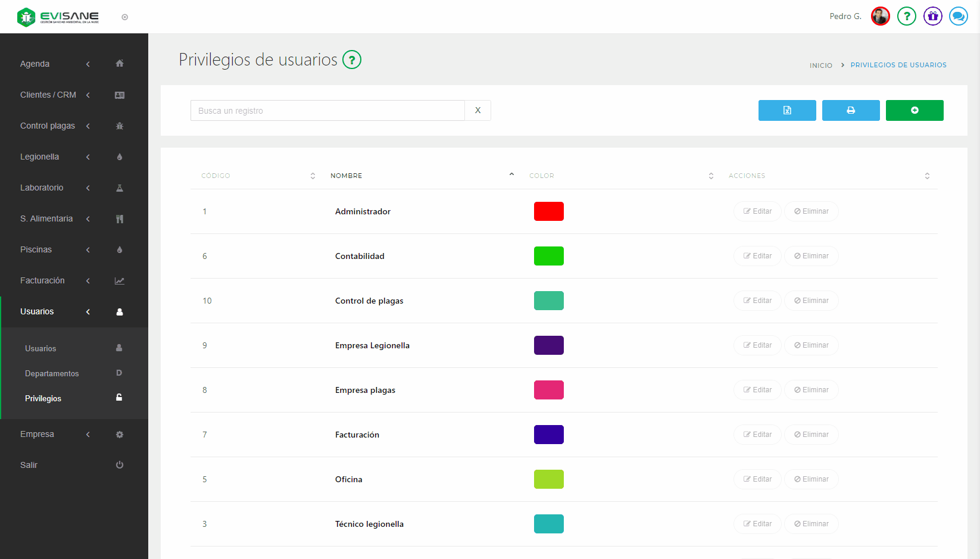Viewport: 980px width, 559px height.
Task: Click the gift icon near the profile picture
Action: (932, 16)
